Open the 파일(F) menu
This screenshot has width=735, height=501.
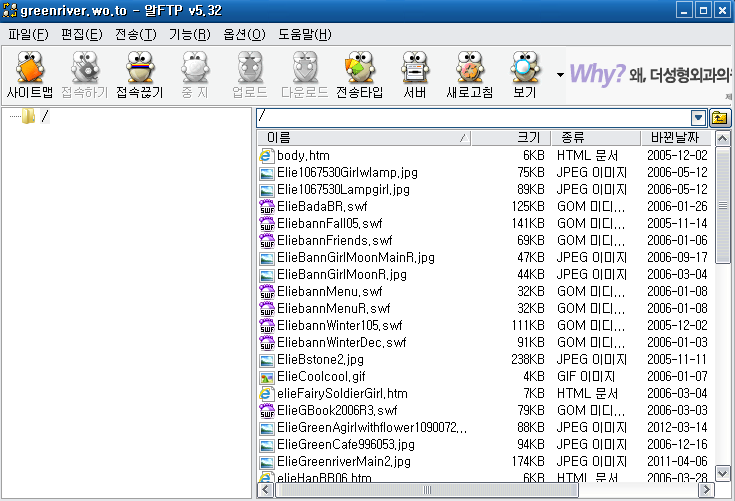point(28,34)
